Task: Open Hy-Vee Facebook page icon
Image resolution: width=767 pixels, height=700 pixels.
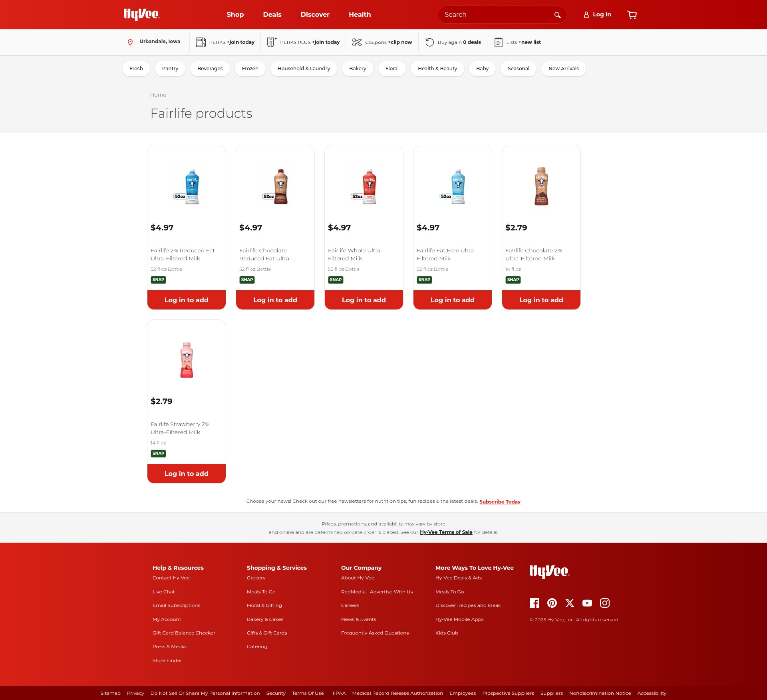Action: click(535, 603)
